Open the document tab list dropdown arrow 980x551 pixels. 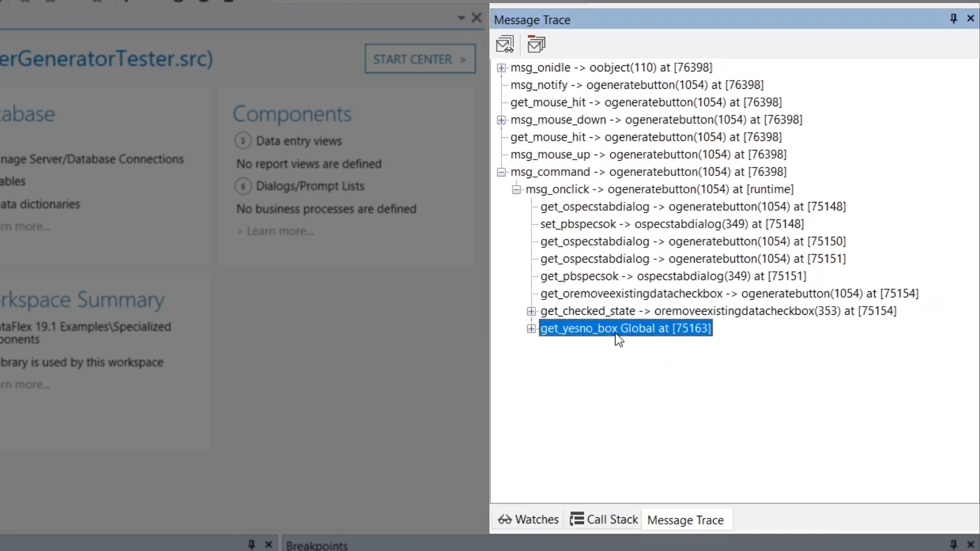click(461, 18)
